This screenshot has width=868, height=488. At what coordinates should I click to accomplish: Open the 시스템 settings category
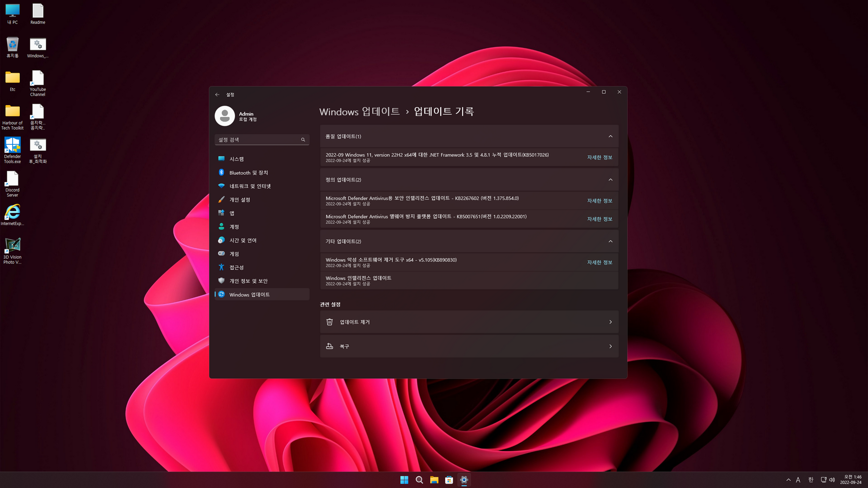point(262,159)
